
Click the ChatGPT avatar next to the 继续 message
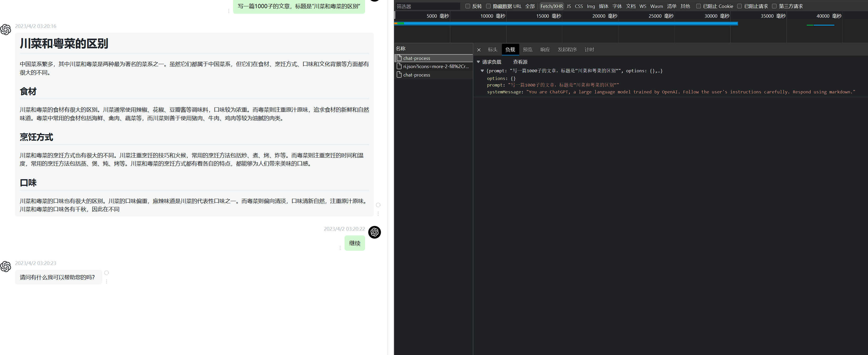coord(375,233)
